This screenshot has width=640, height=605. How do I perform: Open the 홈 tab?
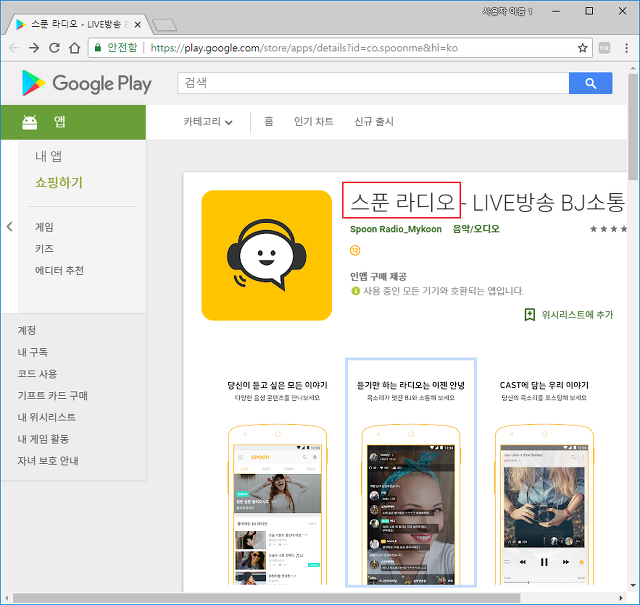269,122
